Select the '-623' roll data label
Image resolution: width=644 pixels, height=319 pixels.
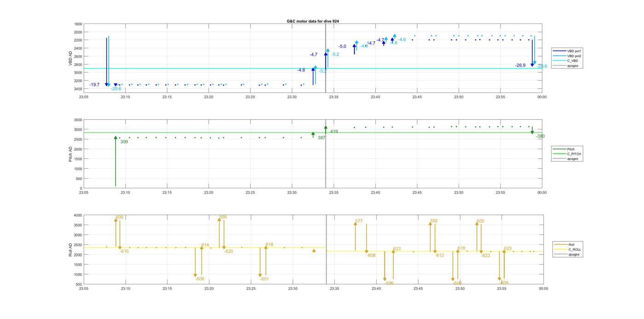pos(485,255)
